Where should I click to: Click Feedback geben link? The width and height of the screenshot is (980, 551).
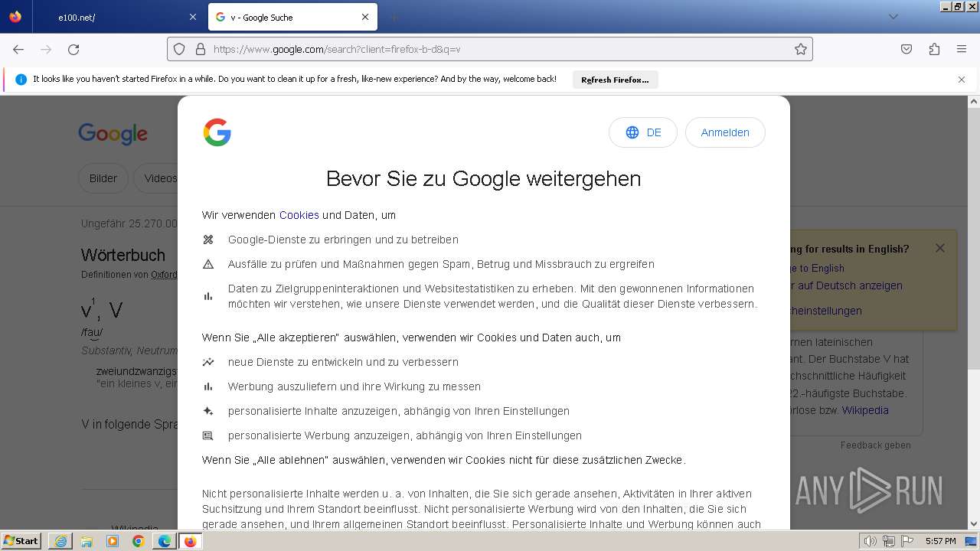pos(875,445)
